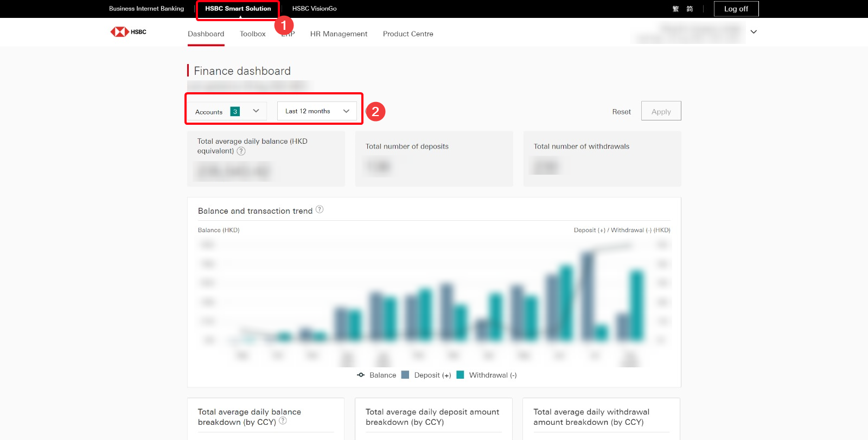868x440 pixels.
Task: Click help icon beside balance breakdown by CCY
Action: [x=283, y=421]
